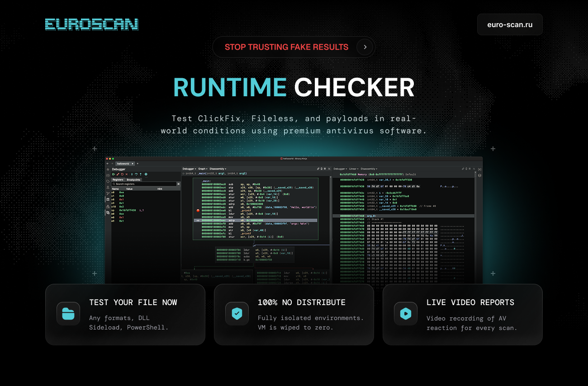Click the folder icon on Test Your File card
588x386 pixels.
pyautogui.click(x=68, y=314)
